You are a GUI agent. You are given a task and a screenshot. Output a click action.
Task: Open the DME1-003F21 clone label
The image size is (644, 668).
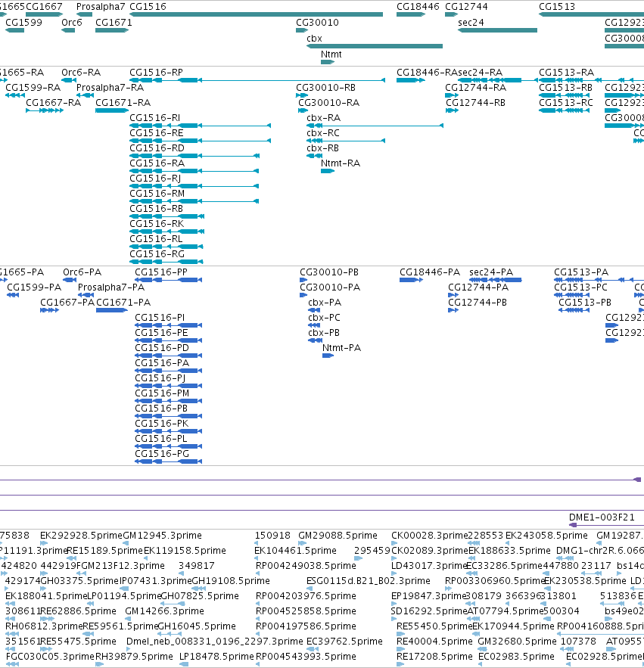pos(602,517)
